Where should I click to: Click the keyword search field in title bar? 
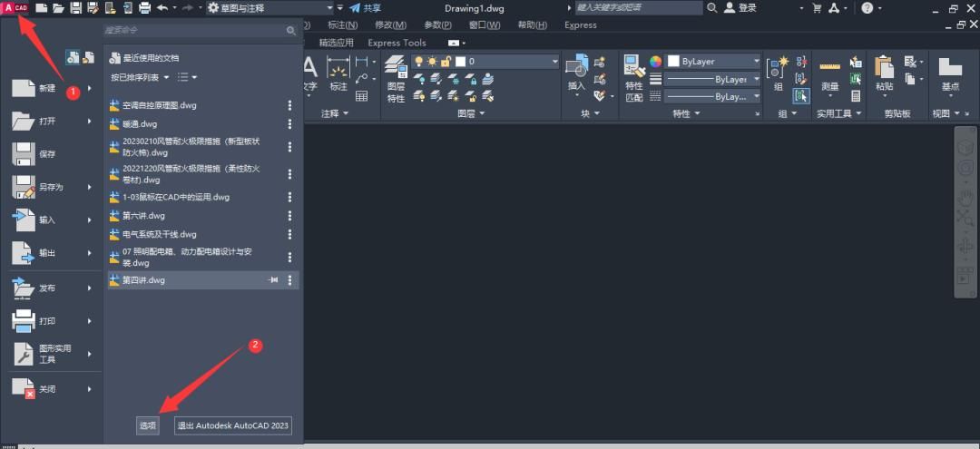(x=638, y=8)
